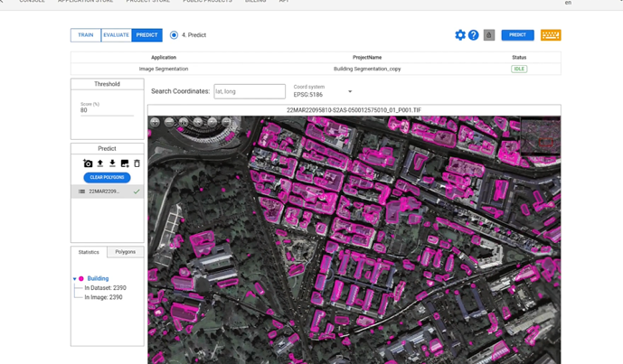Image resolution: width=623 pixels, height=364 pixels.
Task: Switch to the Polygons tab
Action: tap(125, 252)
